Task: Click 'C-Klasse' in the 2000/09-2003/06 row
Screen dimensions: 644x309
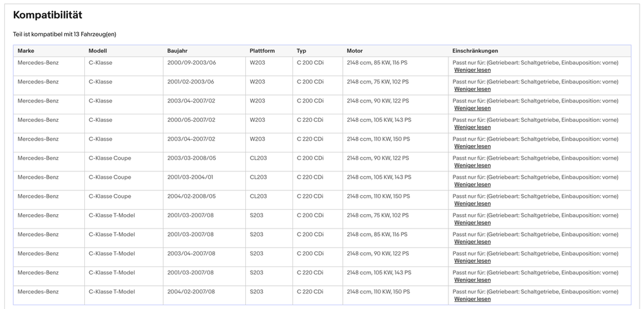Action: tap(100, 63)
